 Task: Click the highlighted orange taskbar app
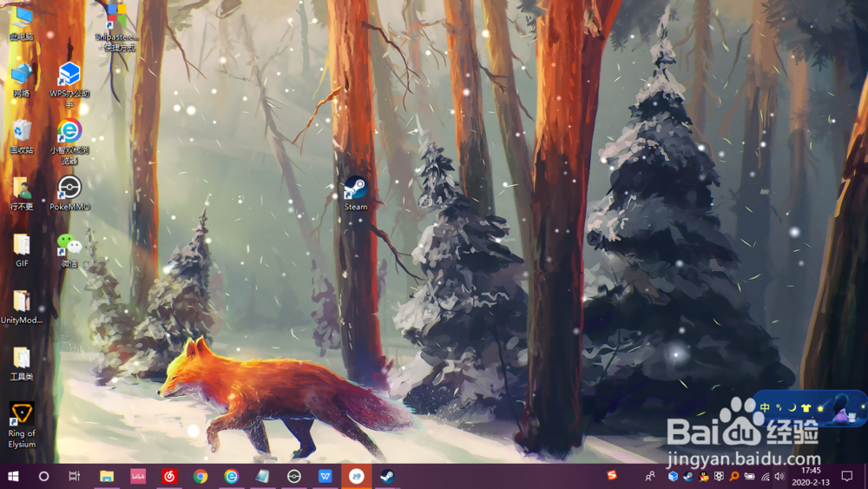(x=357, y=476)
